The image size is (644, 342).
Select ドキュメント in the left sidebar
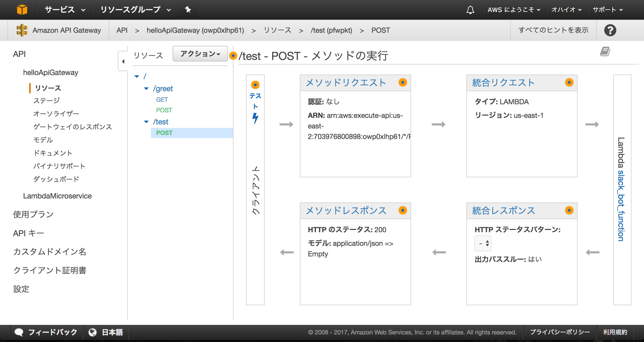[53, 153]
